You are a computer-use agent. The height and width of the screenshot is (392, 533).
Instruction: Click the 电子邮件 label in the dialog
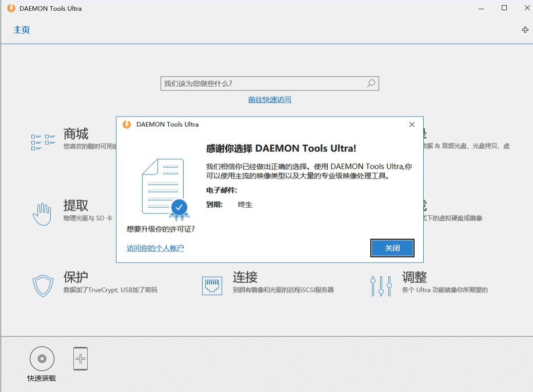pos(222,190)
